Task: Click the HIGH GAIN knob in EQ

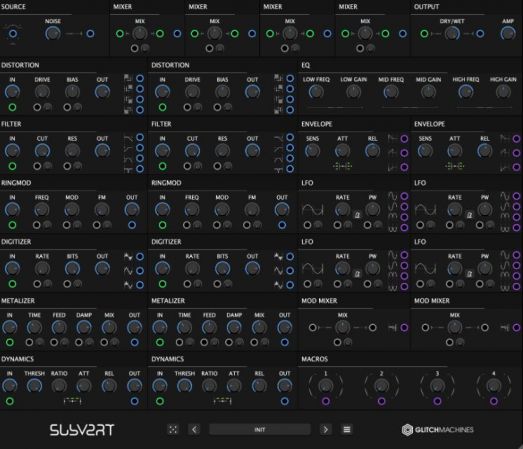Action: coord(503,92)
